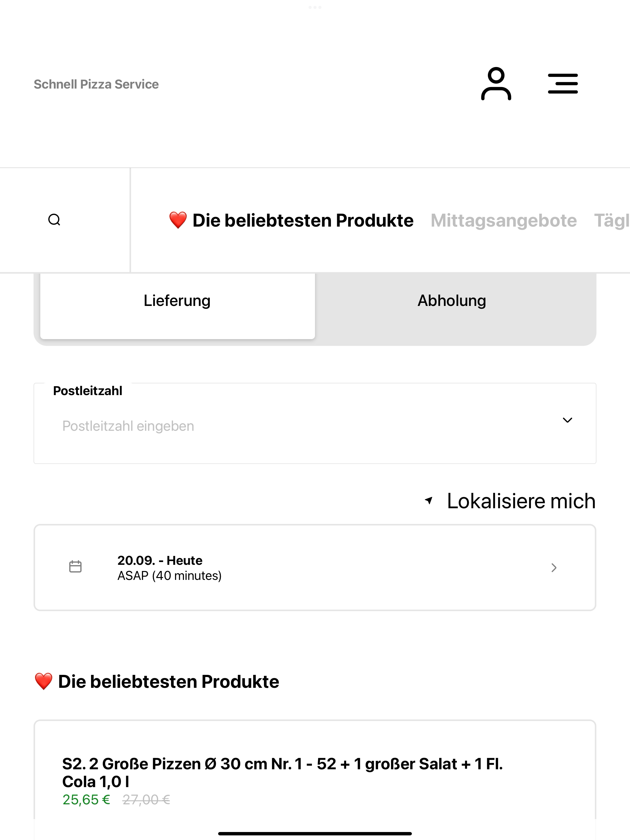This screenshot has height=840, width=630.
Task: Click the calendar icon in delivery time card
Action: click(75, 567)
